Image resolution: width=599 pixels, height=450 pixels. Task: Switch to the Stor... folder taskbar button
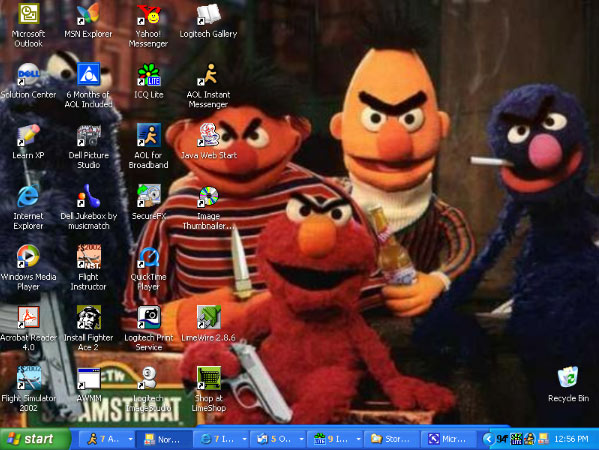(391, 439)
